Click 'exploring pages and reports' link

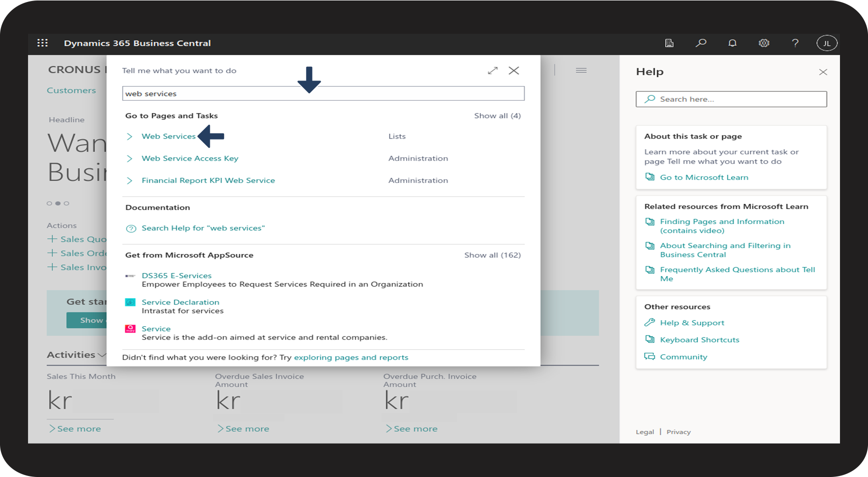coord(351,358)
